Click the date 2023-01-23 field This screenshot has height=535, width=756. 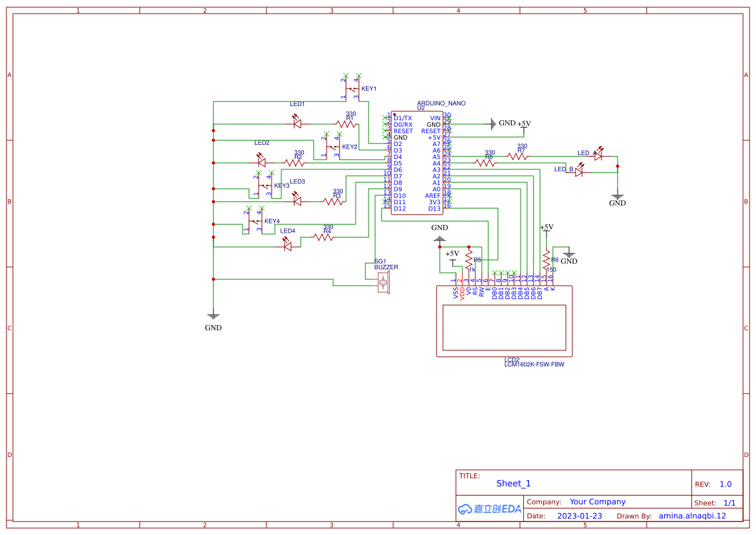click(x=579, y=516)
